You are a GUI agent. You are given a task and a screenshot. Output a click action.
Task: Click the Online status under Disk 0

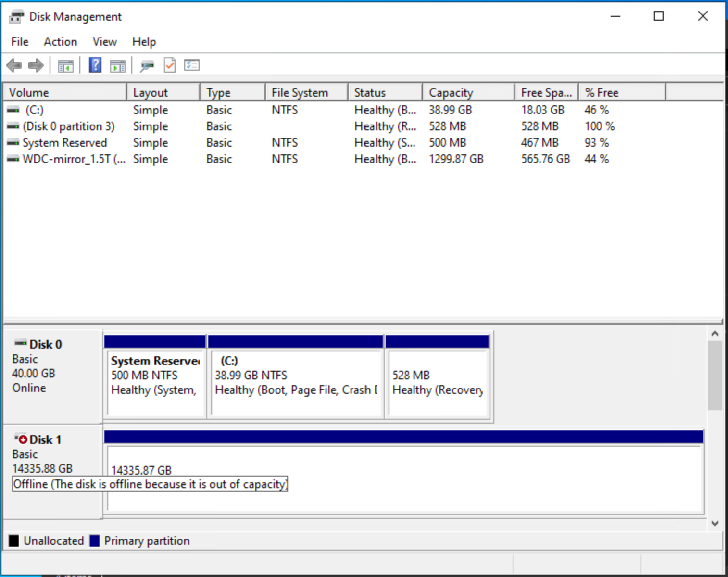click(x=29, y=388)
